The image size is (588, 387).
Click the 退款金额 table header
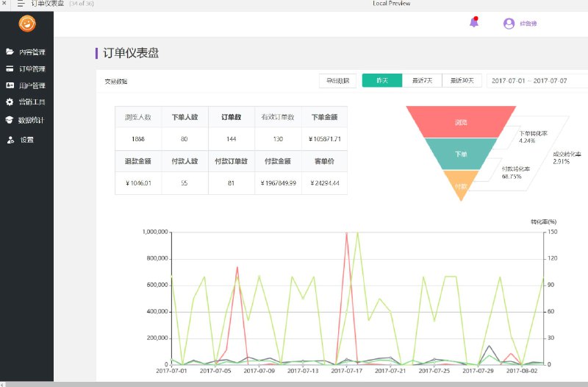(138, 161)
